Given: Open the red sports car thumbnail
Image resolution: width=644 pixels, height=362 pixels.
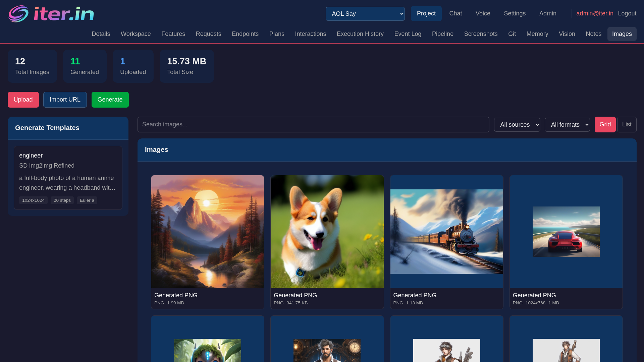Looking at the screenshot, I should click(566, 231).
